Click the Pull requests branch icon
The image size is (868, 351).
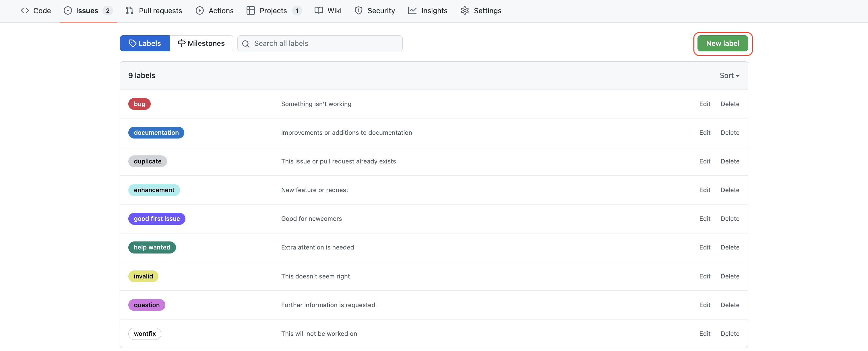[129, 10]
